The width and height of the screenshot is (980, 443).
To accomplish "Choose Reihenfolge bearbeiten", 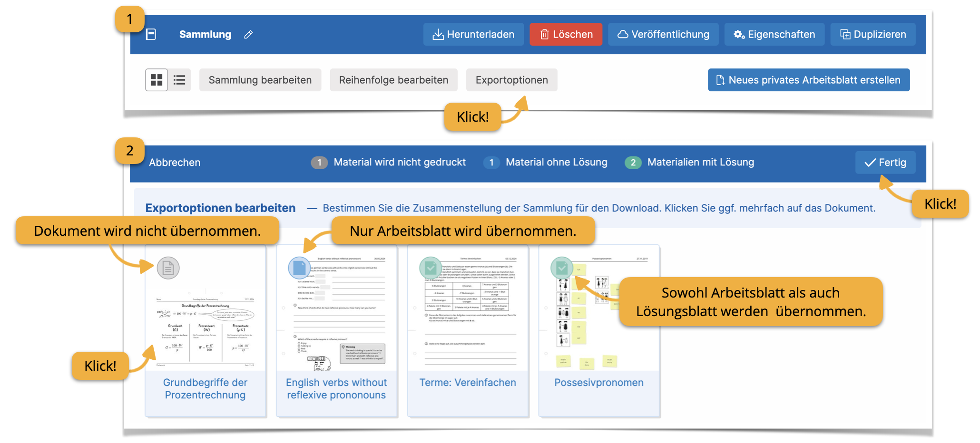I will (x=393, y=80).
